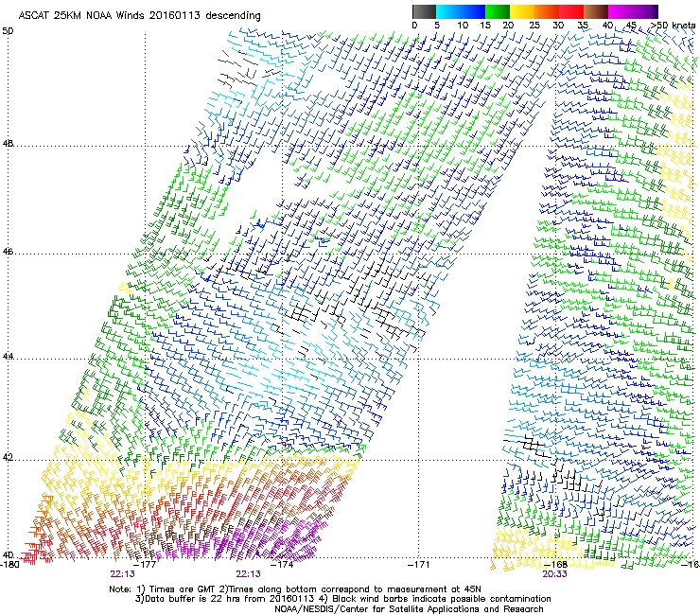Select the green 15-20 knots legend segment
Screen dimensions: 700x615
498,11
